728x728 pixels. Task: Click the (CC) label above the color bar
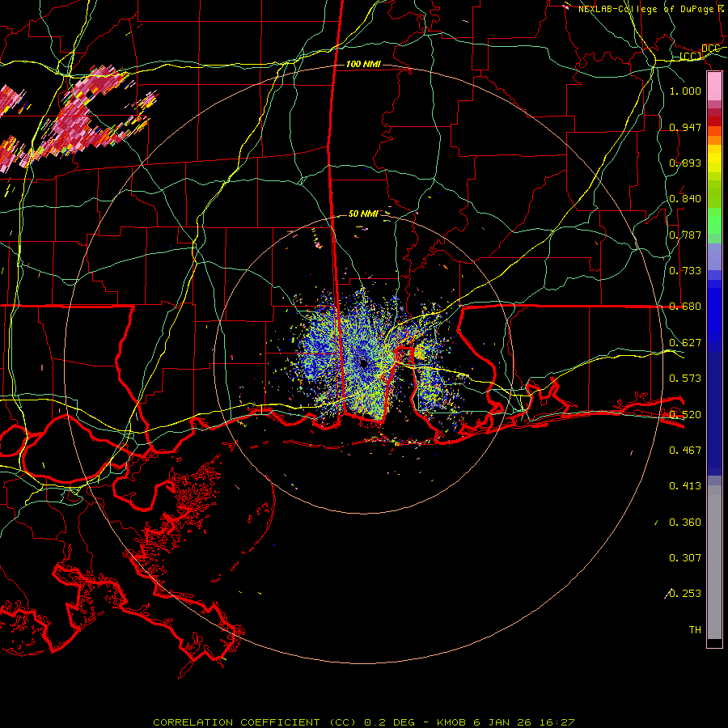pos(691,57)
